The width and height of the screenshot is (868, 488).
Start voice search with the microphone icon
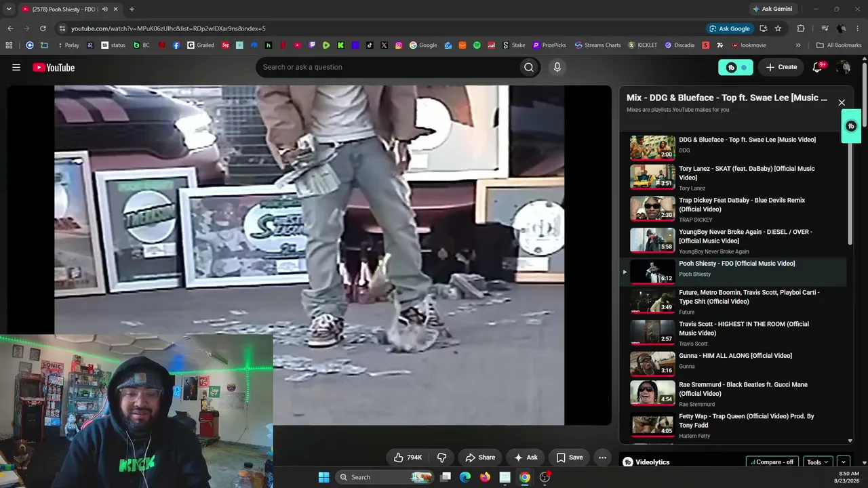(x=557, y=67)
